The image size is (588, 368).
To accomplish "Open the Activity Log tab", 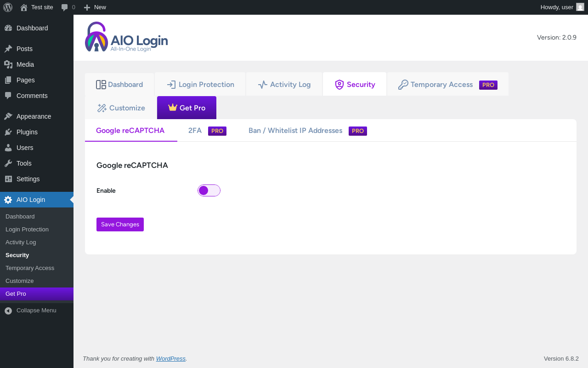I will [284, 84].
